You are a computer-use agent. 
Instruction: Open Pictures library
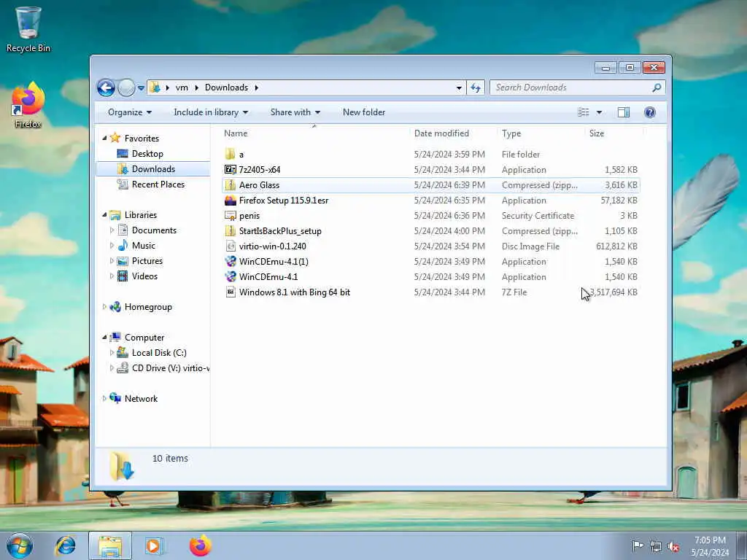147,261
